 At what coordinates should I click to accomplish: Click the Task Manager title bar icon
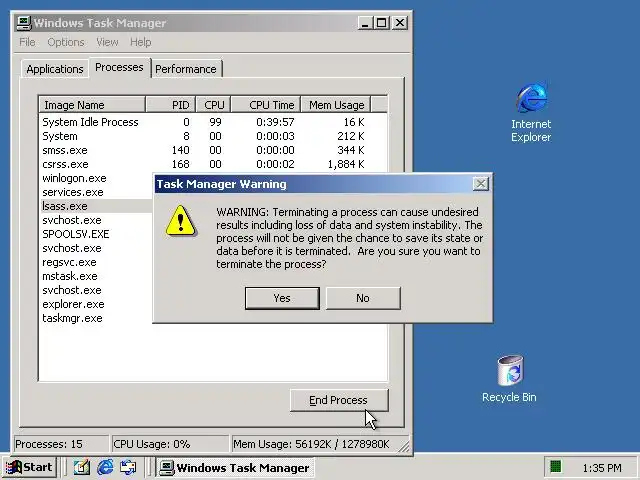click(x=24, y=22)
